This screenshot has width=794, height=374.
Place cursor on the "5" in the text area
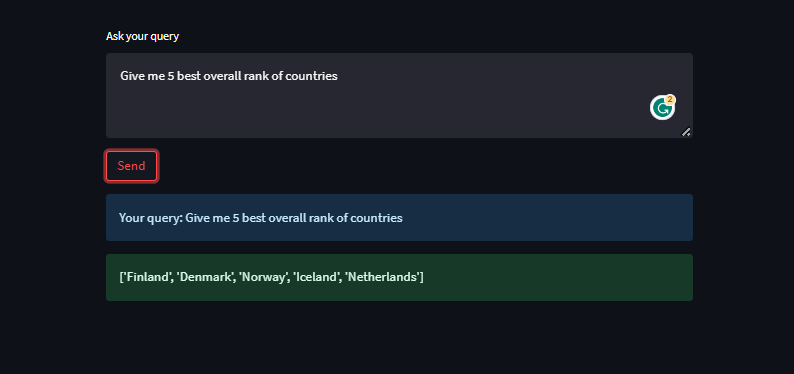[x=171, y=76]
